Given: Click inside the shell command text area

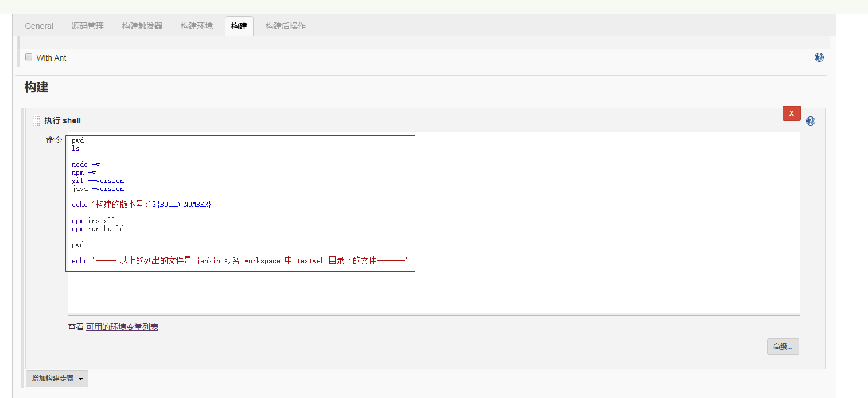Looking at the screenshot, I should pos(434,223).
